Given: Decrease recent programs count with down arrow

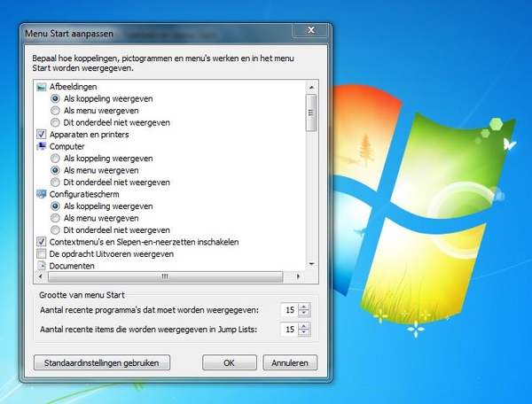Looking at the screenshot, I should coord(304,313).
